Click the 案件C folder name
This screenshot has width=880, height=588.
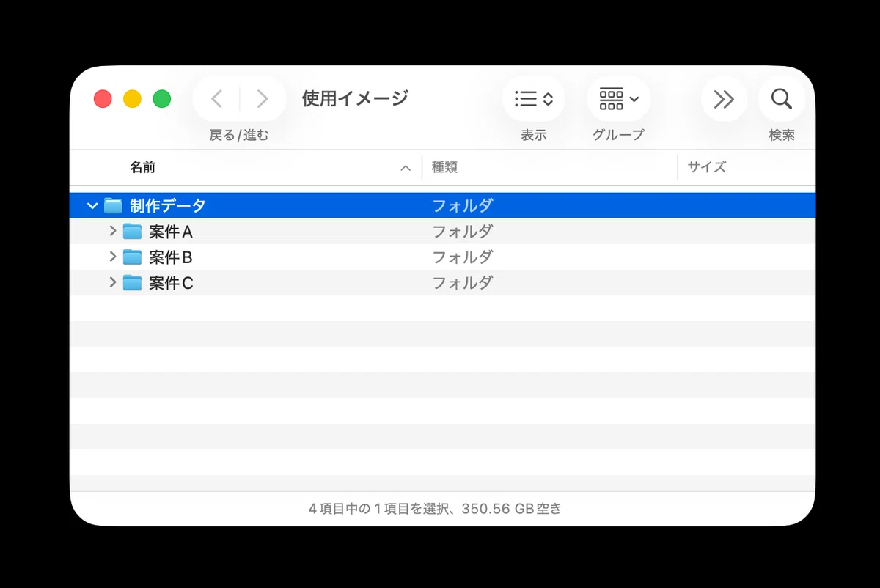pyautogui.click(x=172, y=283)
